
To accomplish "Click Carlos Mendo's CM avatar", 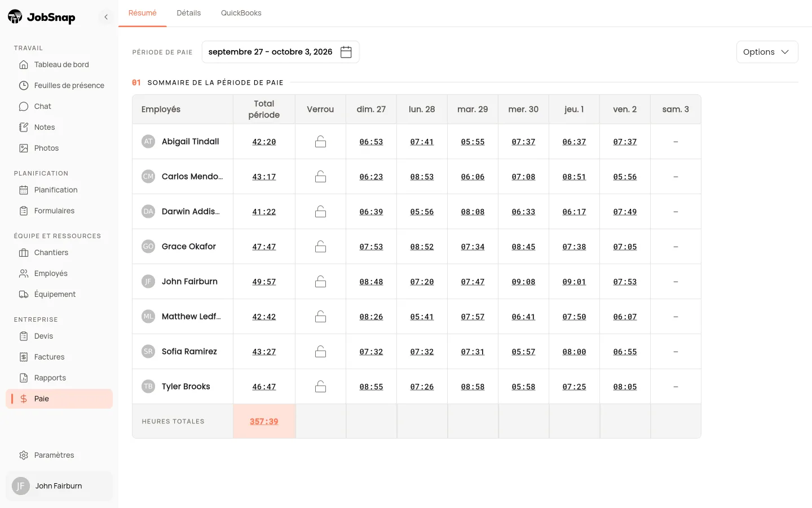I will [148, 177].
